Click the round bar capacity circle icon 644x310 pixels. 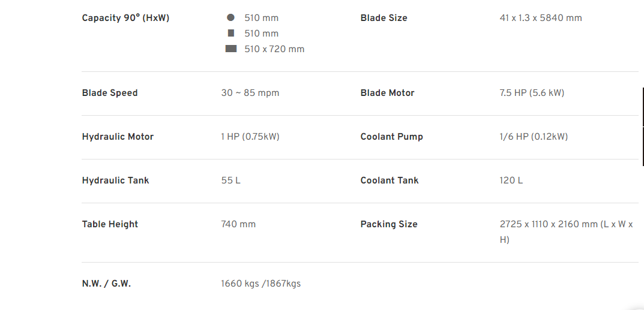(x=231, y=17)
